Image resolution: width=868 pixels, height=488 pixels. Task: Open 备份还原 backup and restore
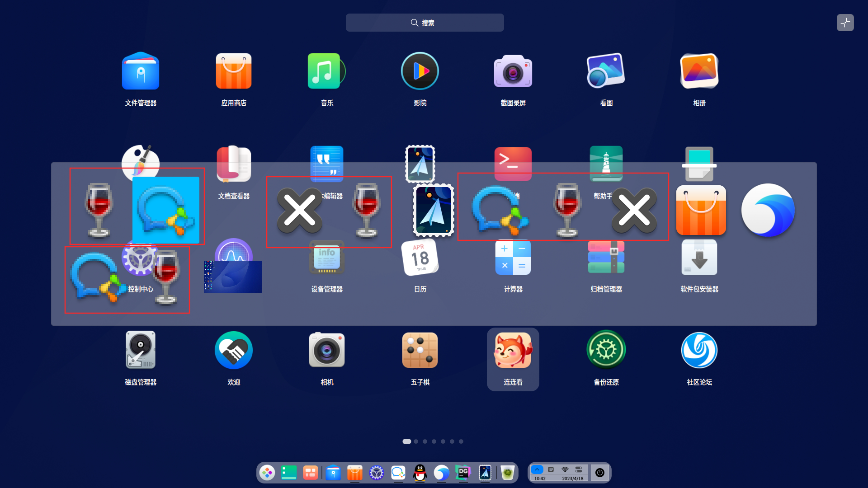coord(606,350)
